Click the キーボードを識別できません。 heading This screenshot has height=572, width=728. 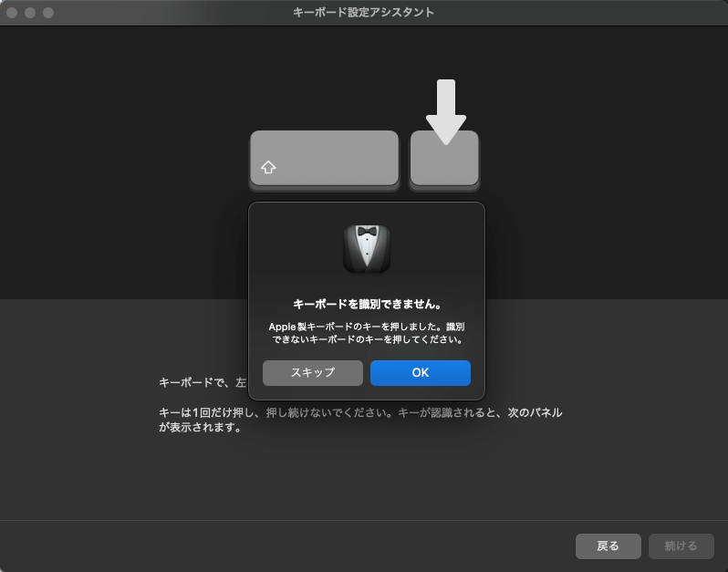click(367, 303)
